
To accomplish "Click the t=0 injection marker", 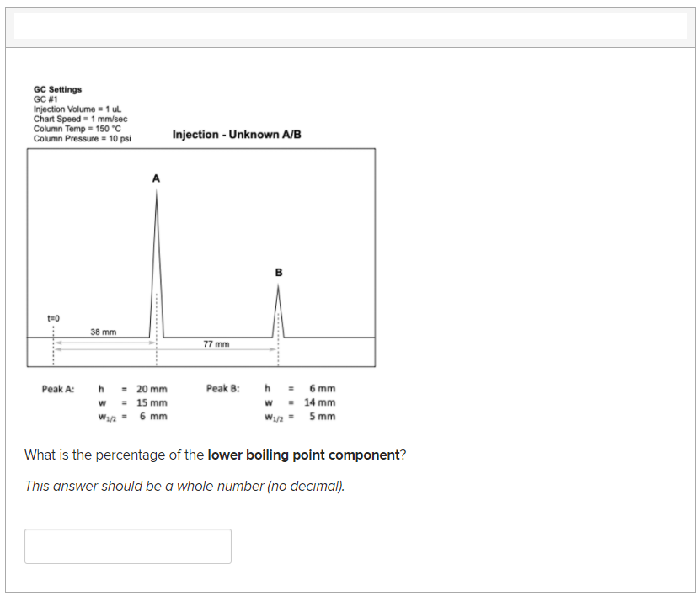I will [x=54, y=317].
